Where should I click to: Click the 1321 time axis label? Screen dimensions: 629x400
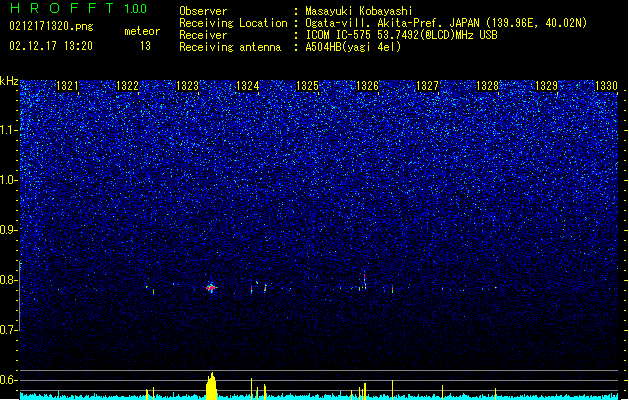pos(67,86)
